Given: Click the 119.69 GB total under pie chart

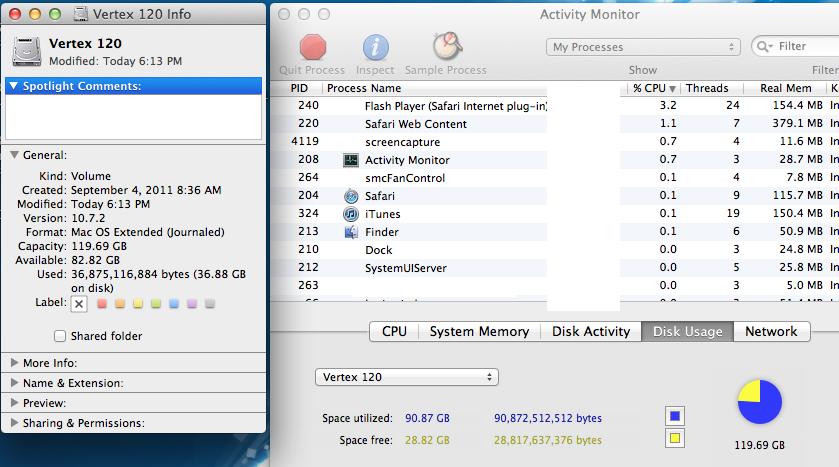Looking at the screenshot, I should pos(759,445).
